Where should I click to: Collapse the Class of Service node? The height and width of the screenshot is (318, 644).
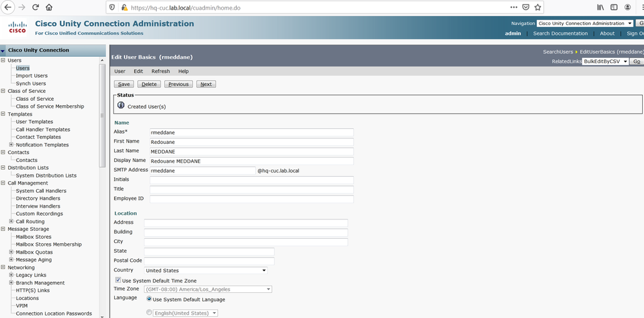coord(3,91)
